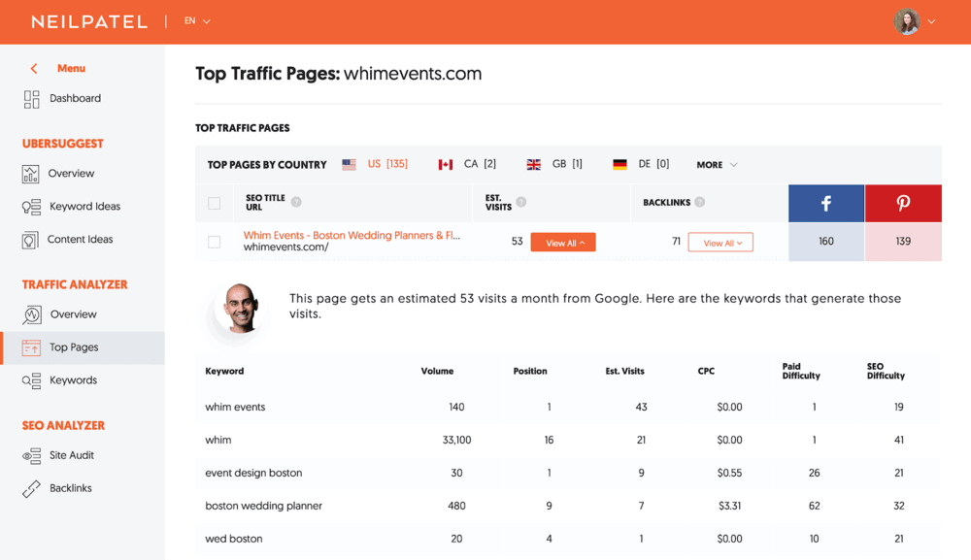Click the US flag icon
Image resolution: width=971 pixels, height=560 pixels.
(350, 165)
